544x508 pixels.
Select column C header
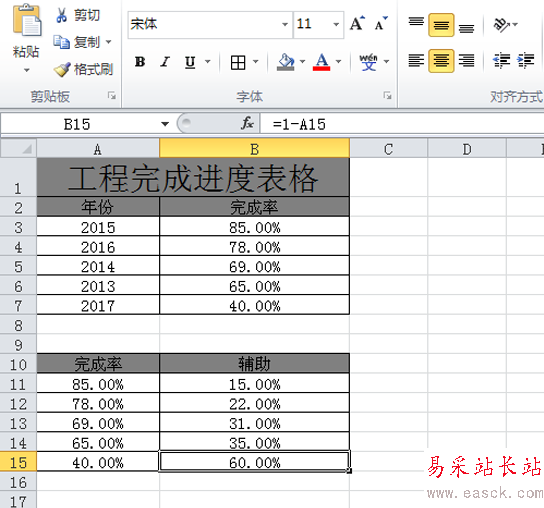point(389,149)
